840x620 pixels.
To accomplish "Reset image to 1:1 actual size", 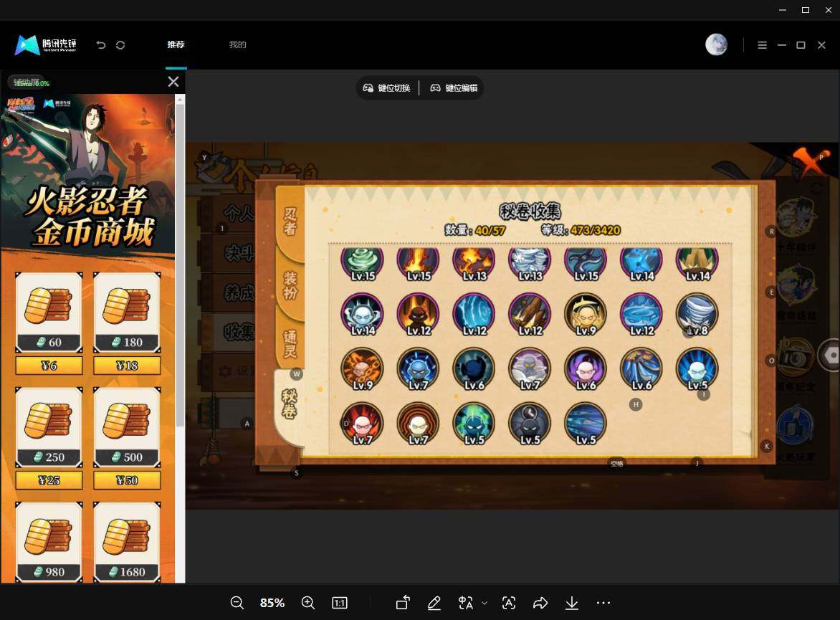I will [x=340, y=603].
